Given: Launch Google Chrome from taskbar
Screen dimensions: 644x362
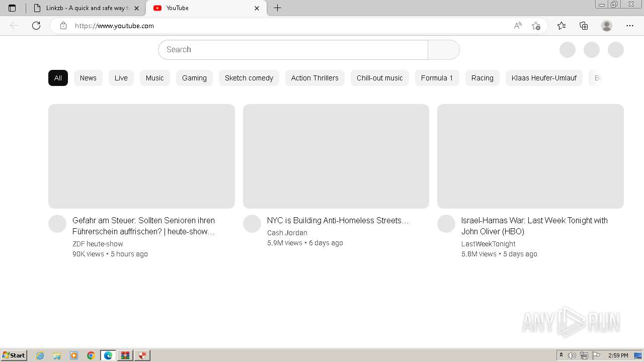Looking at the screenshot, I should (x=91, y=355).
